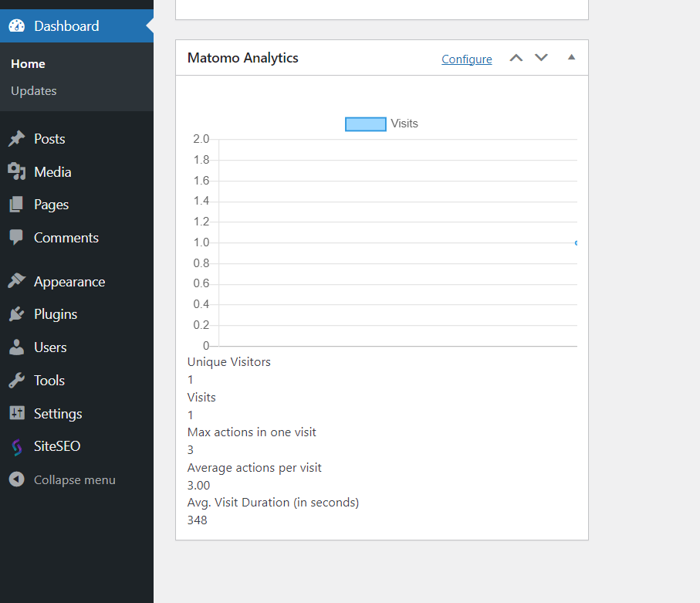Click the Configure link in Matomo widget
Image resolution: width=700 pixels, height=603 pixels.
(x=466, y=59)
